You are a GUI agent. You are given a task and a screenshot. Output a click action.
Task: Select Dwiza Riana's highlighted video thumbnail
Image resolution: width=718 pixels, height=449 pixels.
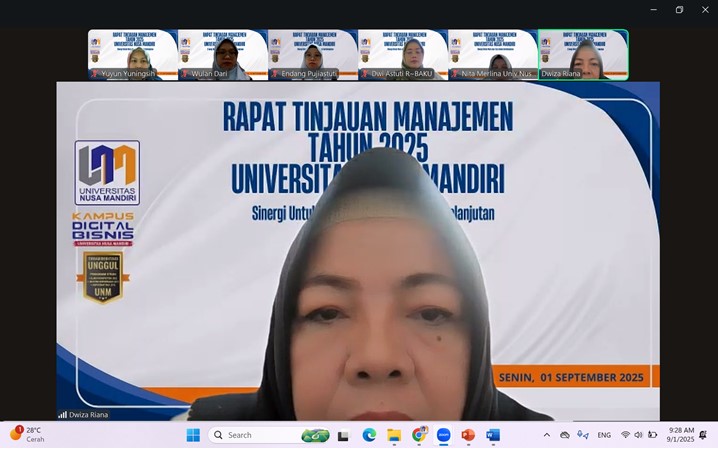pos(583,55)
